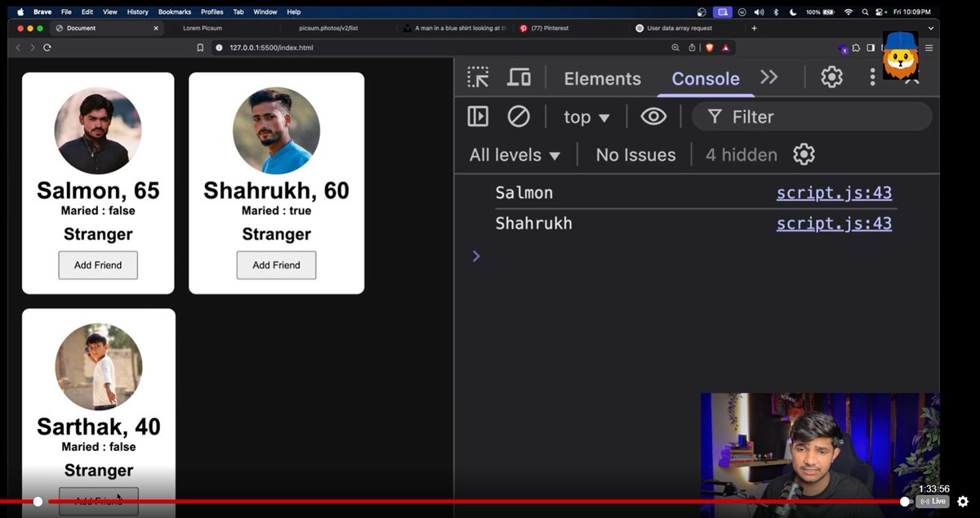Select the Inspect element tool in DevTools

pyautogui.click(x=477, y=78)
